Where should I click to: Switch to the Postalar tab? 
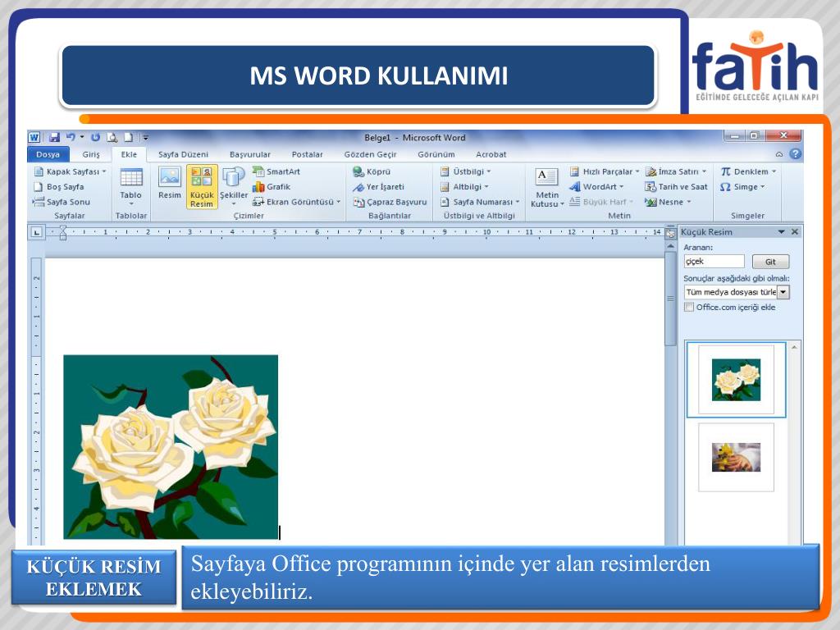tap(307, 154)
